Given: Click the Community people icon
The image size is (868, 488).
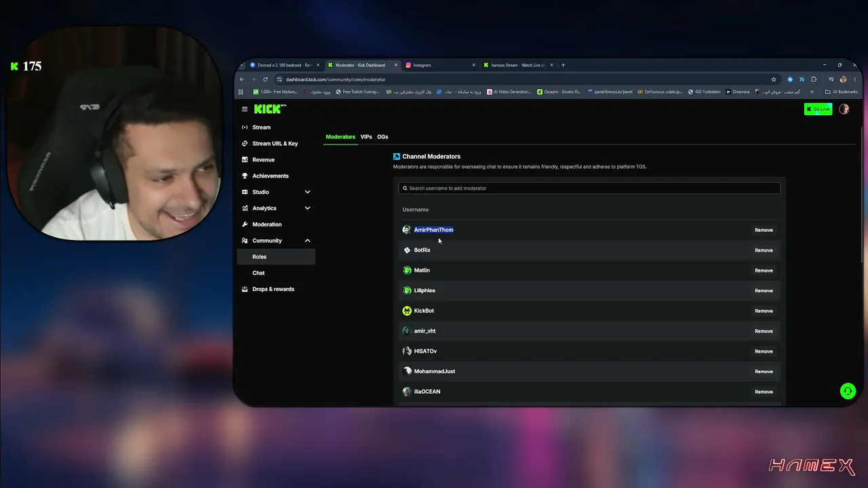Looking at the screenshot, I should click(245, 241).
